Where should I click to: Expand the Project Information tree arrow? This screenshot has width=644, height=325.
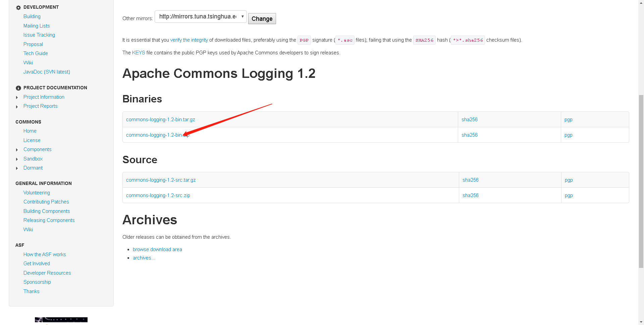point(17,97)
